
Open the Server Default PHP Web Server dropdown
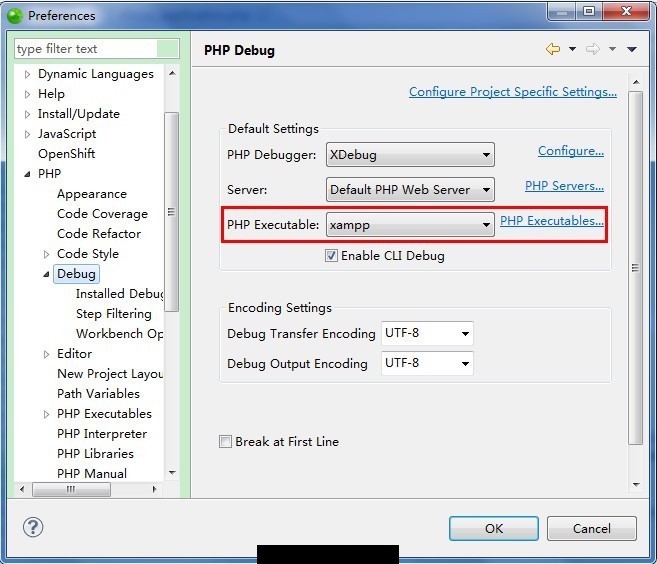[x=410, y=189]
